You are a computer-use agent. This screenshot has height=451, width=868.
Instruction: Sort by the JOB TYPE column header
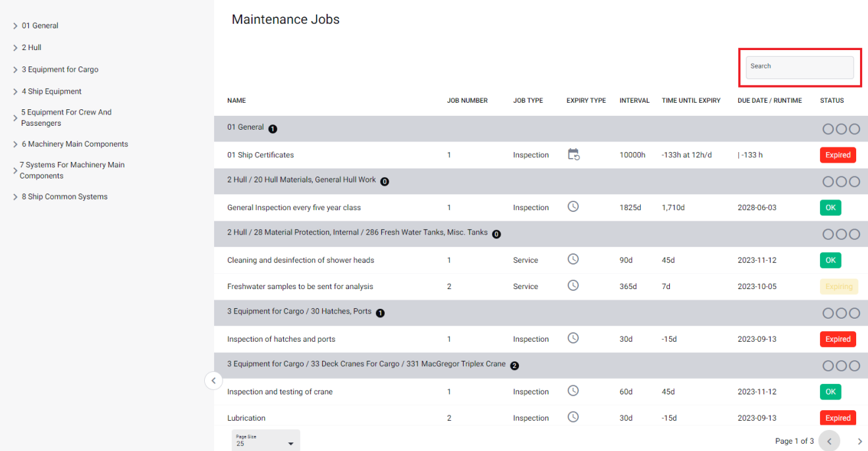pos(528,101)
